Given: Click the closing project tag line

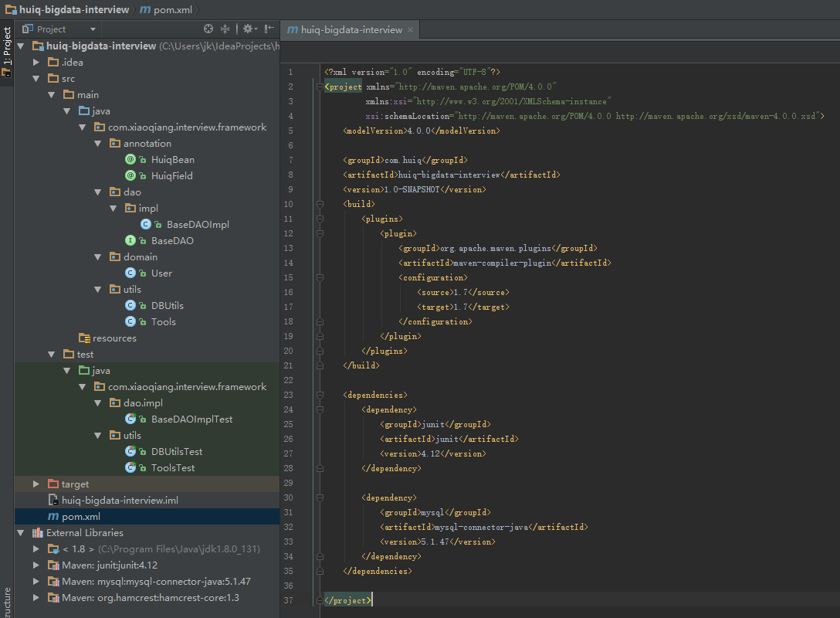Looking at the screenshot, I should [x=347, y=600].
